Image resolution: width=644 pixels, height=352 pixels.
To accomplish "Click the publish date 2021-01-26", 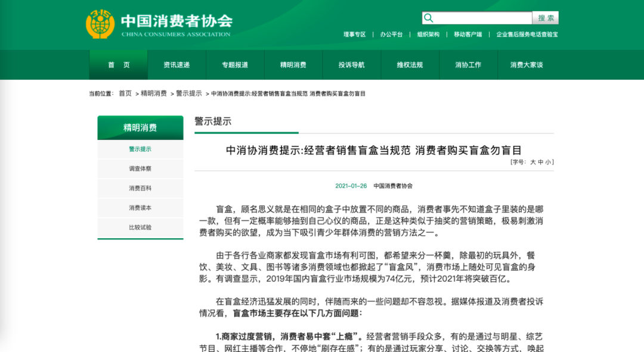I will (x=351, y=186).
